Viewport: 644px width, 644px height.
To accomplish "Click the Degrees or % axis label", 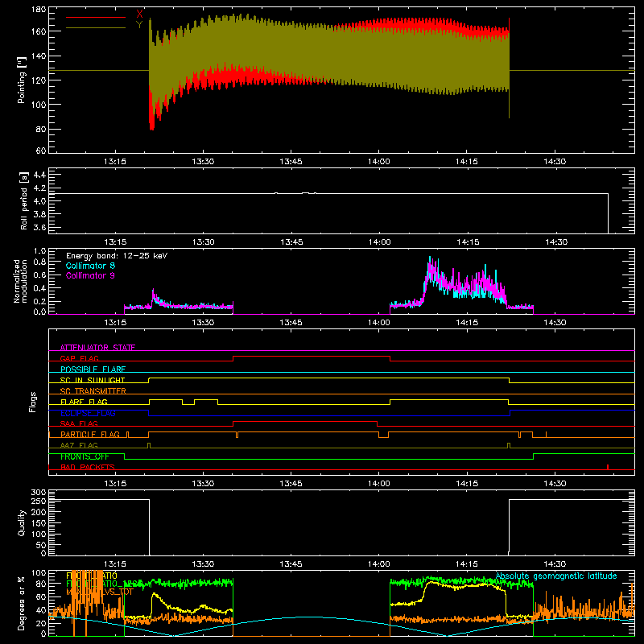I will coord(22,603).
